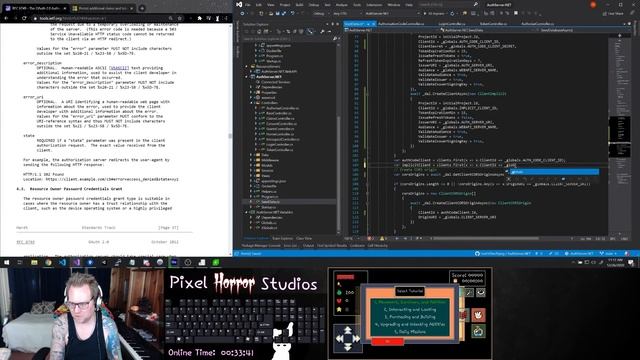This screenshot has height=360, width=640.
Task: Open the Class View panel tab
Action: (x=304, y=238)
